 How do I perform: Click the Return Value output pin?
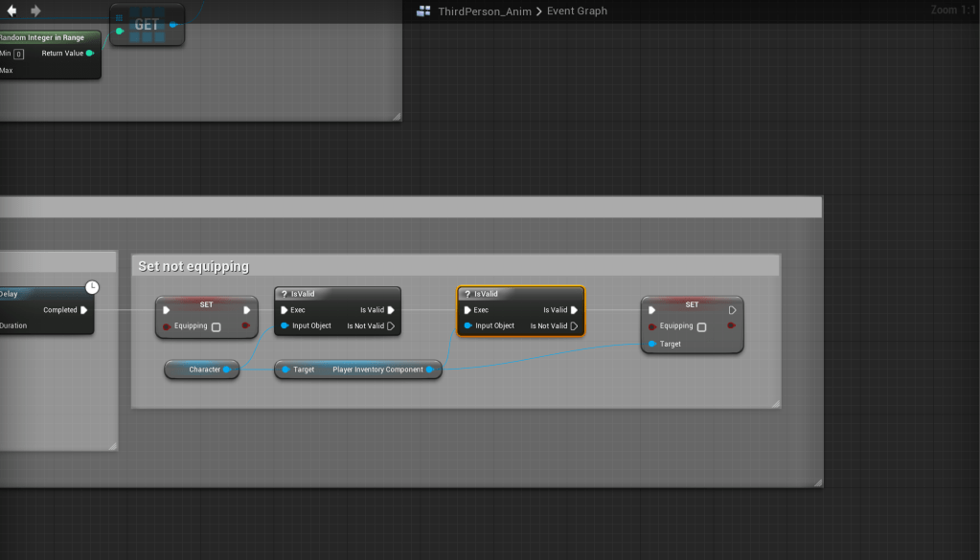[x=90, y=53]
